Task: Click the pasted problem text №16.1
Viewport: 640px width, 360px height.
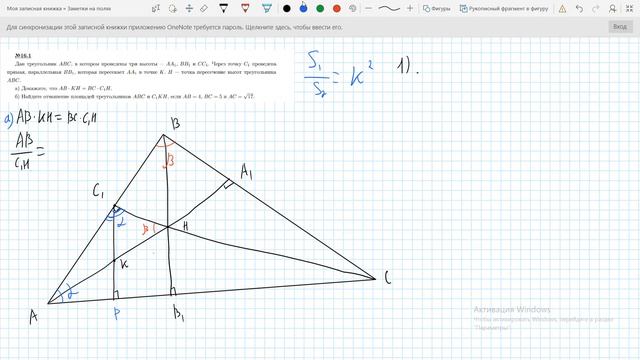Action: point(142,76)
